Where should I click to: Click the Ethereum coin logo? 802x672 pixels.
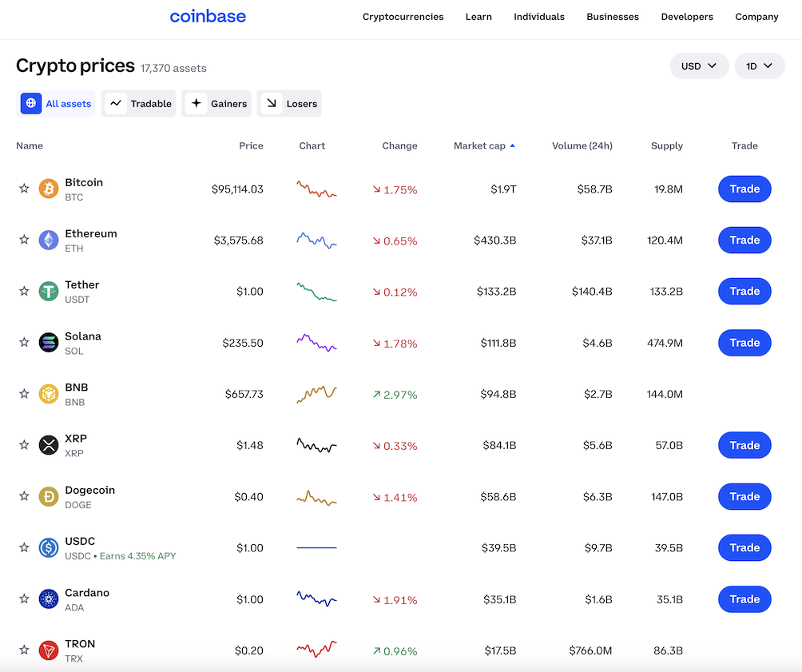49,240
